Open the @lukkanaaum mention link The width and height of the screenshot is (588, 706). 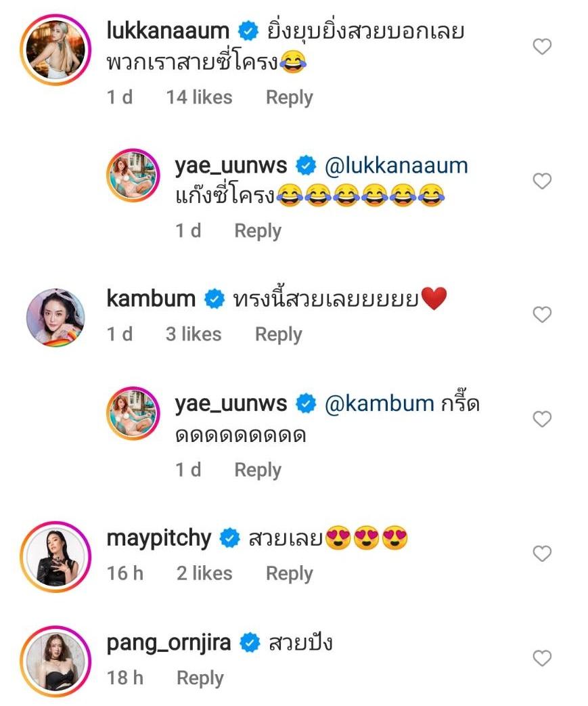click(397, 165)
